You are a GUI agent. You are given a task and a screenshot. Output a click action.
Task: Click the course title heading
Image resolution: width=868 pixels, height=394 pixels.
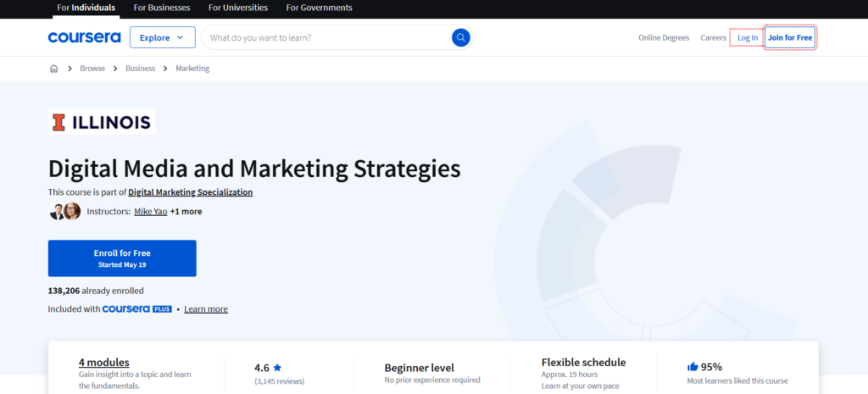(254, 169)
